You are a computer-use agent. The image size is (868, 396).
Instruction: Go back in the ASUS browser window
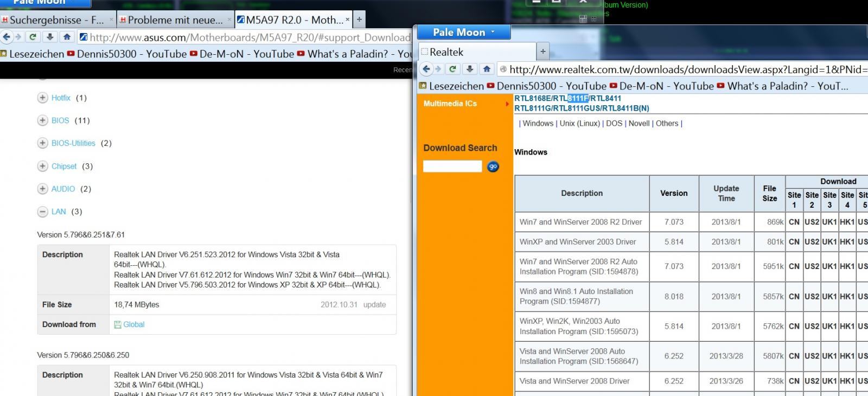pos(7,37)
